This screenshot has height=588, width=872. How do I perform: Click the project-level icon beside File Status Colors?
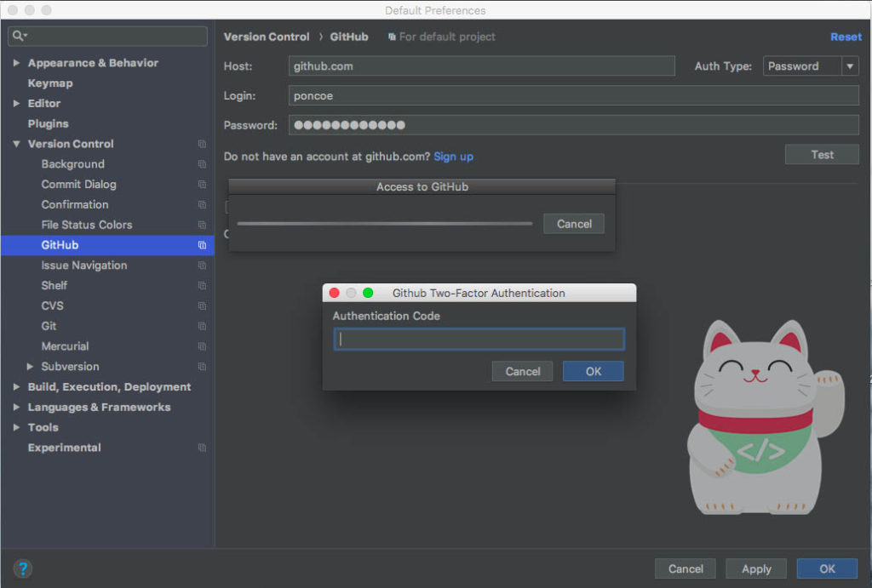point(202,225)
